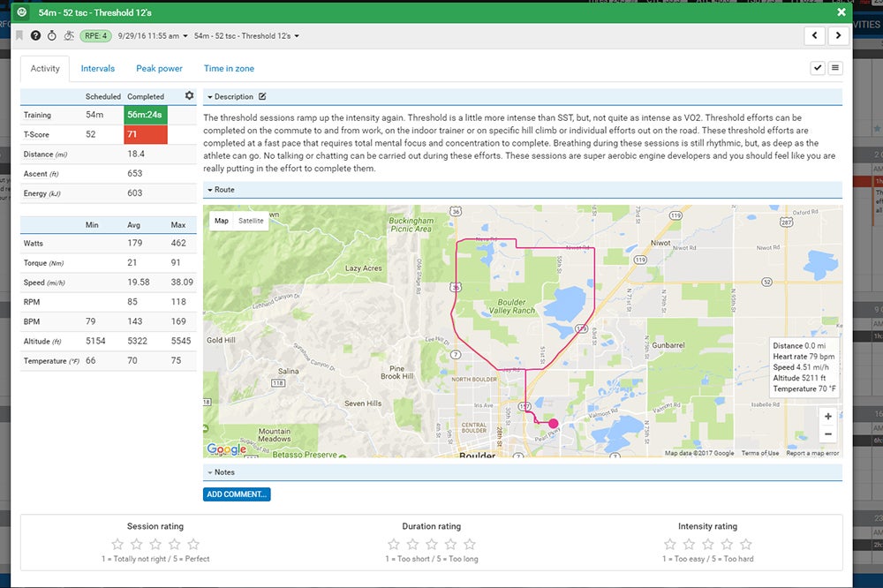Click the ADD COMMENT button
This screenshot has width=883, height=588.
[237, 494]
